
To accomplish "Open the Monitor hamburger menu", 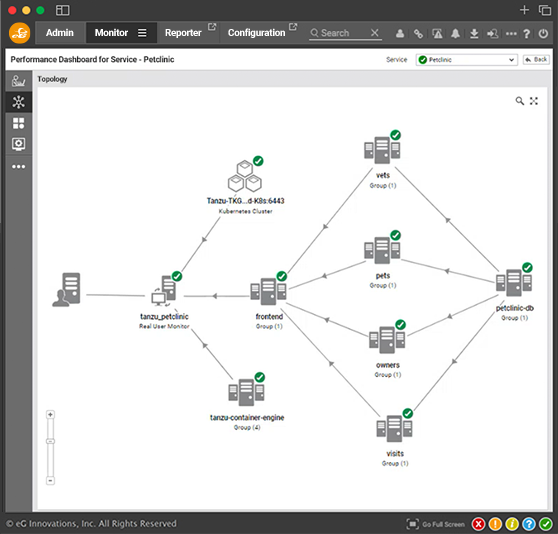I will coord(142,33).
